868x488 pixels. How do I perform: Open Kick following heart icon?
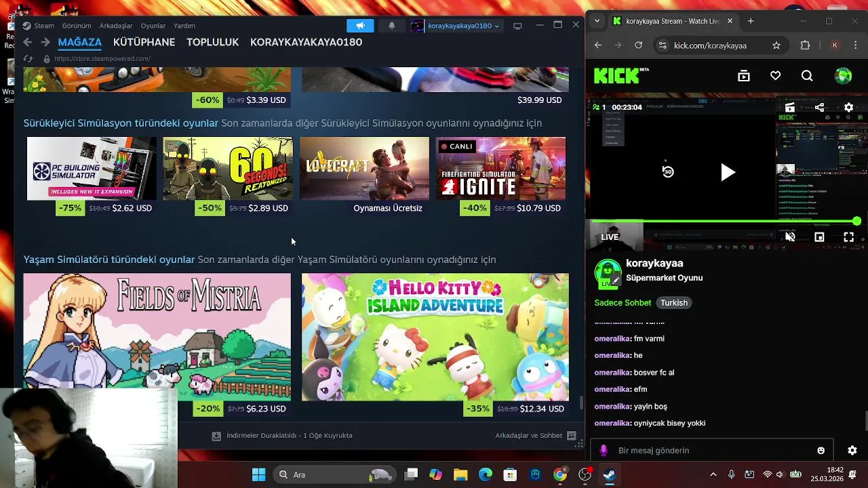tap(775, 76)
